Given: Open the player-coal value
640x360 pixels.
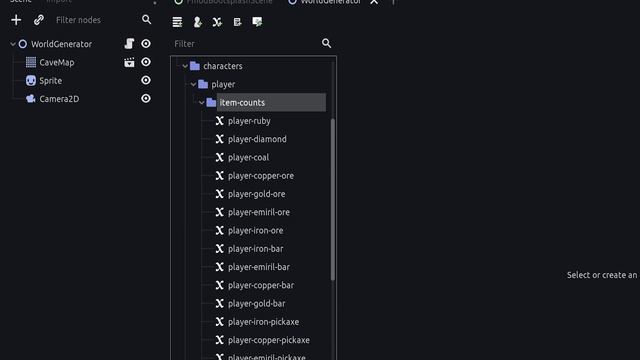Looking at the screenshot, I should coord(249,158).
